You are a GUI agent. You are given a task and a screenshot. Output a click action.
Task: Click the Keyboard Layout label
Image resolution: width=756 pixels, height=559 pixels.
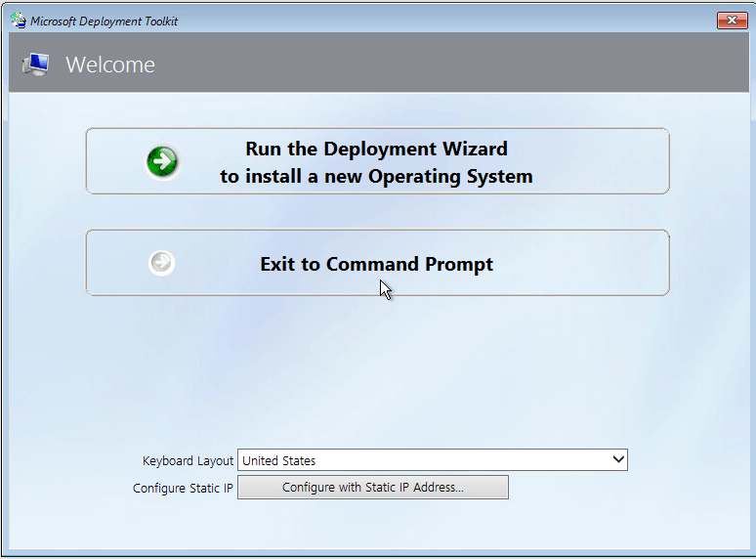pyautogui.click(x=189, y=461)
